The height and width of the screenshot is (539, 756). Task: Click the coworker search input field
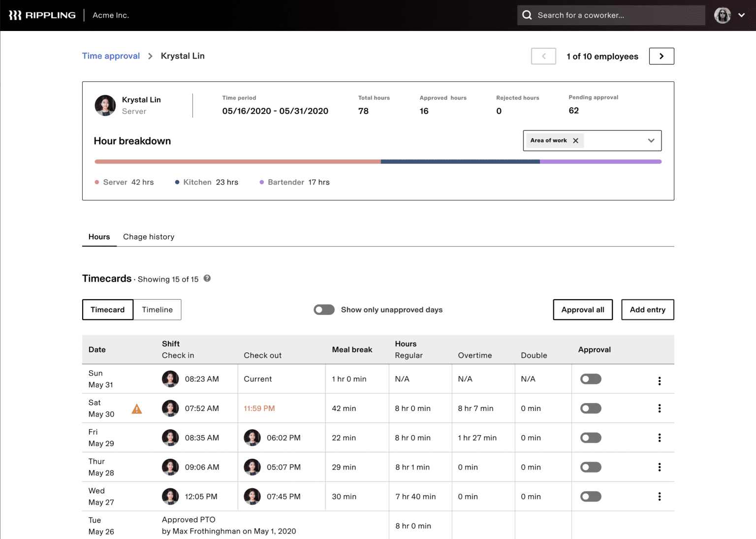pyautogui.click(x=610, y=15)
